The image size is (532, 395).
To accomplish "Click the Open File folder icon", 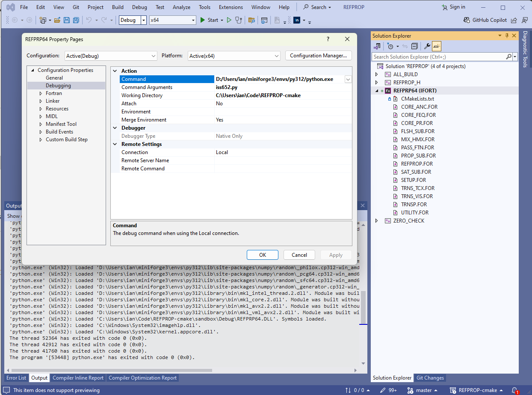I will click(x=57, y=20).
